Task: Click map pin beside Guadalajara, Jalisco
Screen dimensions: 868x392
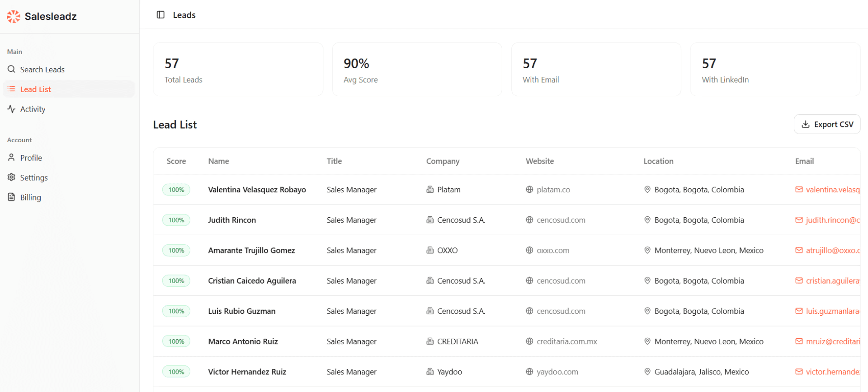Action: click(647, 372)
